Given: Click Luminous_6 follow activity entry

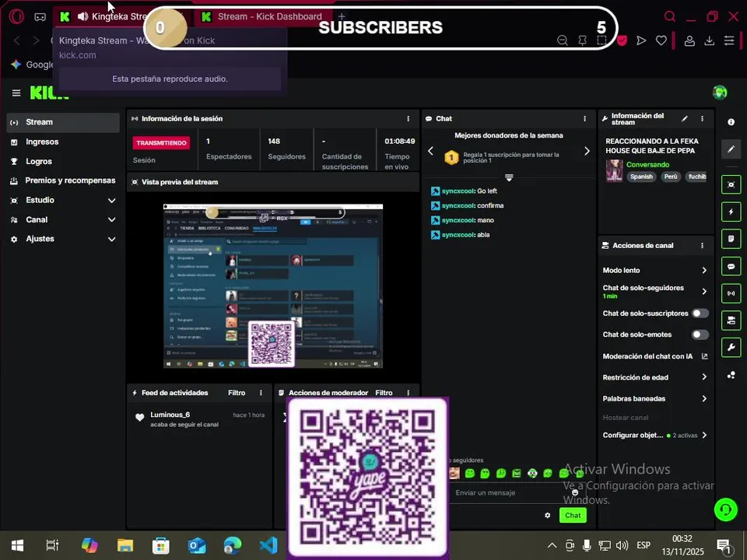Looking at the screenshot, I should (201, 419).
